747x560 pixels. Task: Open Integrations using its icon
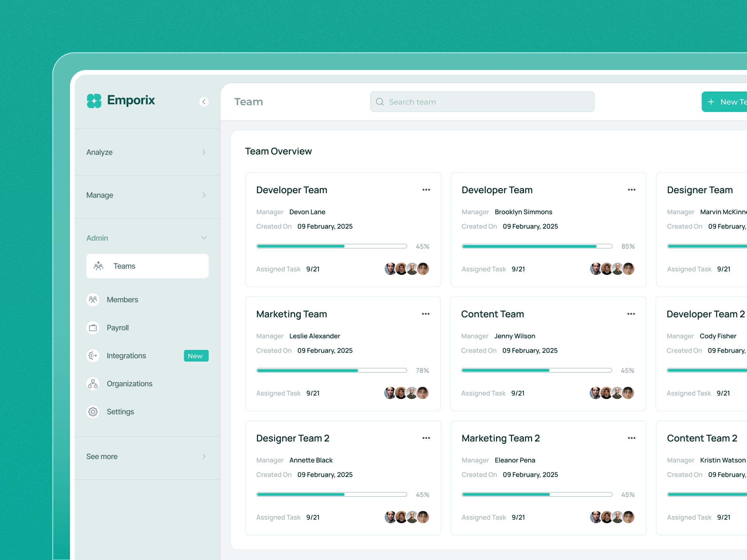(x=92, y=356)
